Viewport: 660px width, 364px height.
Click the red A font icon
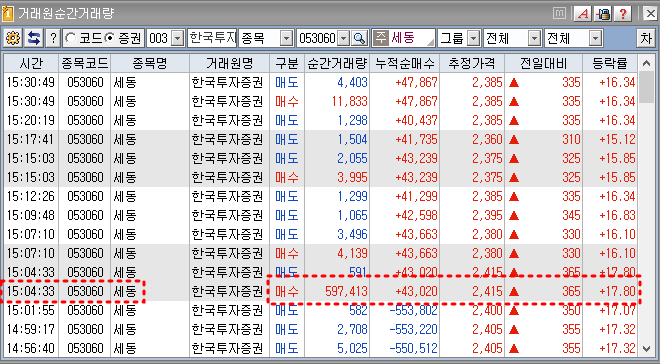[583, 14]
